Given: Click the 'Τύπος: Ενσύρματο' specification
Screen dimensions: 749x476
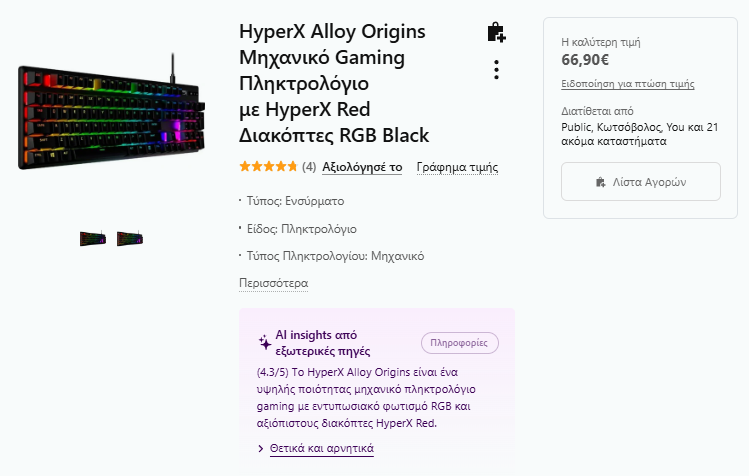Looking at the screenshot, I should [x=304, y=201].
